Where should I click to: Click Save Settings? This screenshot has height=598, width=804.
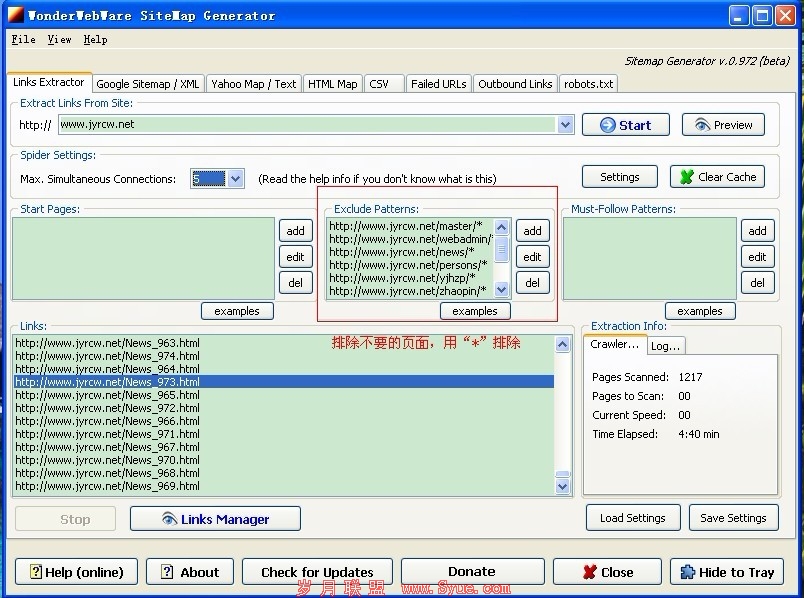pos(733,518)
